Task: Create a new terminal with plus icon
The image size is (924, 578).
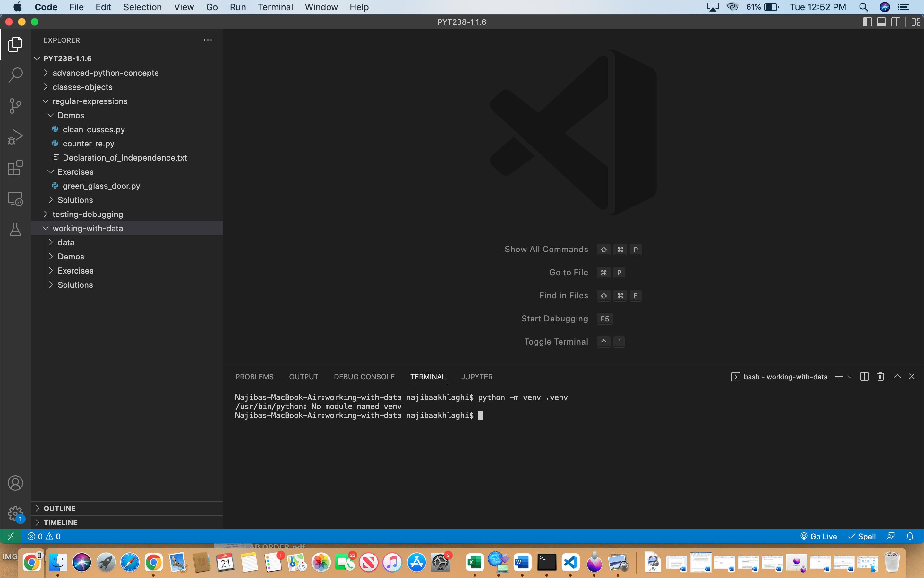Action: [838, 377]
